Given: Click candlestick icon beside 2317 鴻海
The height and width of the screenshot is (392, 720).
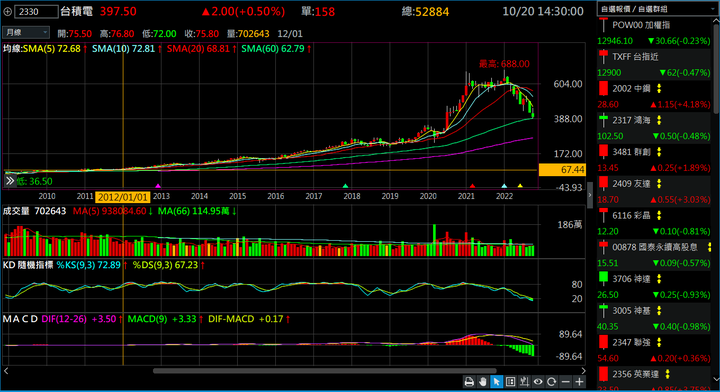Looking at the screenshot, I should click(603, 120).
